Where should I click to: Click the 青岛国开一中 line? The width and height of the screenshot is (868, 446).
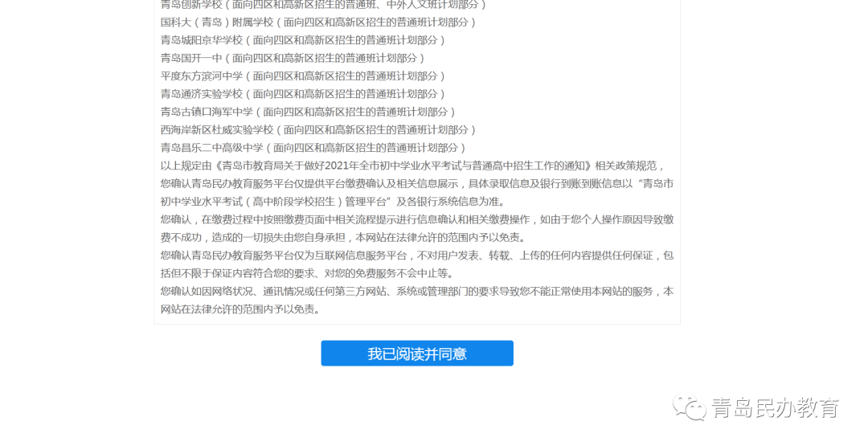(293, 58)
